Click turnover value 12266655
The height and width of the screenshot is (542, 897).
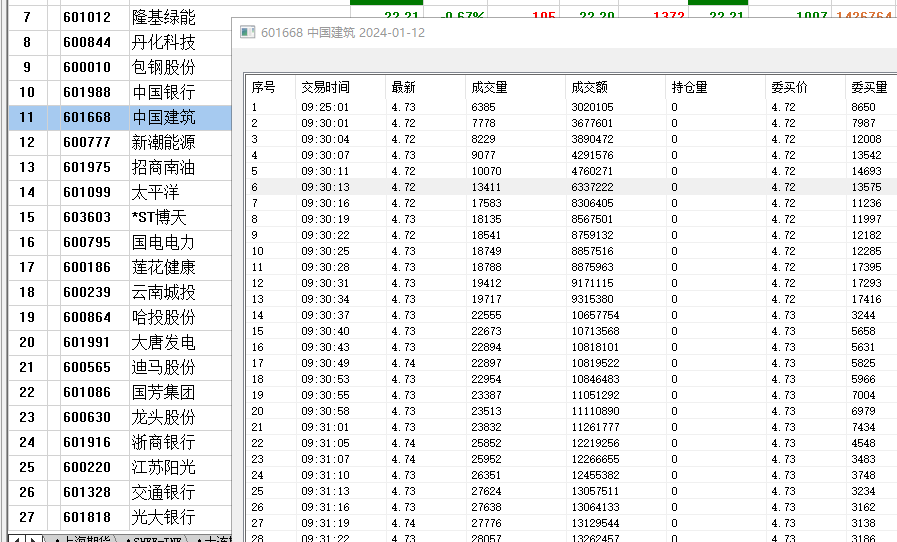click(x=595, y=460)
